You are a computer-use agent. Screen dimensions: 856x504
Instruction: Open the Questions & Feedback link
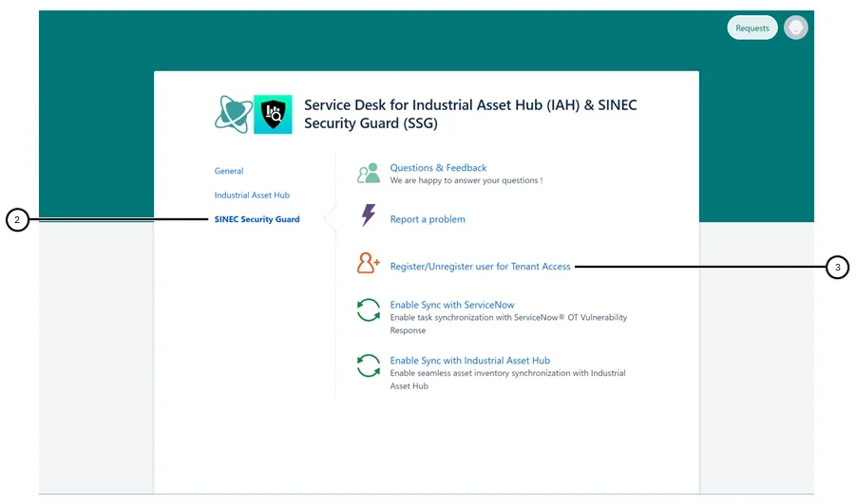[x=438, y=167]
